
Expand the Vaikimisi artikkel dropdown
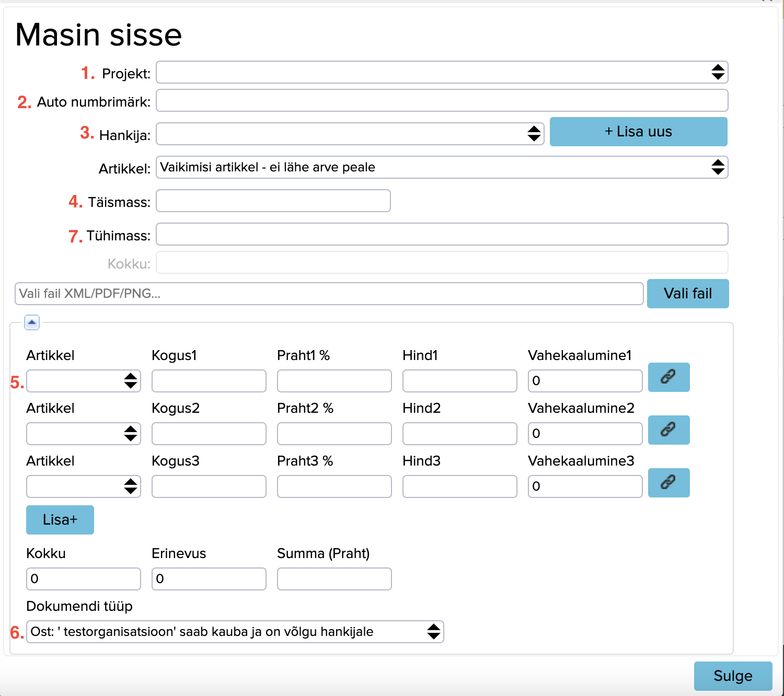click(x=442, y=167)
